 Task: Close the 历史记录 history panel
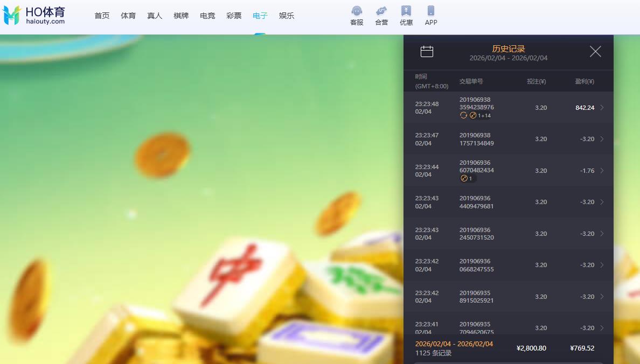(x=595, y=52)
